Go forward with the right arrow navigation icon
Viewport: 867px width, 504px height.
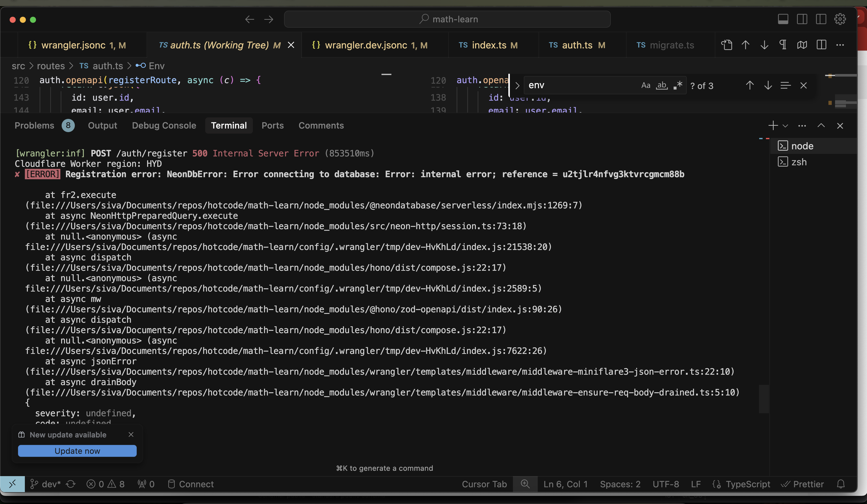coord(269,19)
